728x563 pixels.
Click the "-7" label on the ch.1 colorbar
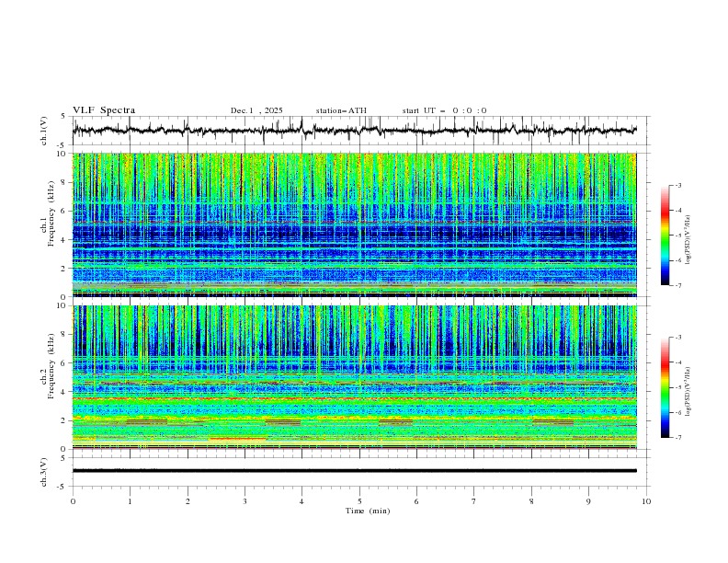677,286
